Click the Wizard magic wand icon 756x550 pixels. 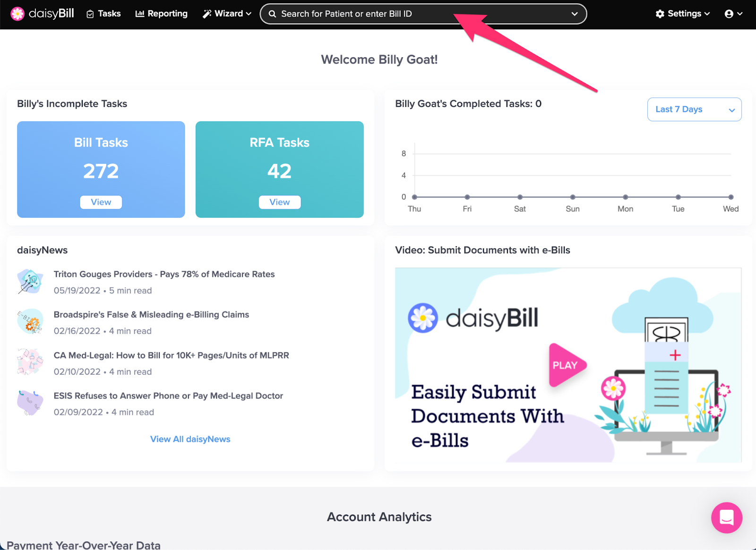click(207, 14)
